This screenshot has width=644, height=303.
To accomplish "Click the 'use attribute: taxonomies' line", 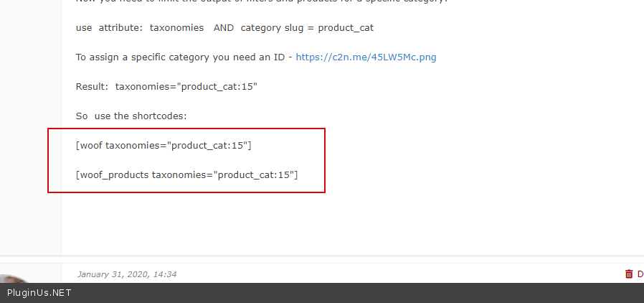I will pos(140,28).
